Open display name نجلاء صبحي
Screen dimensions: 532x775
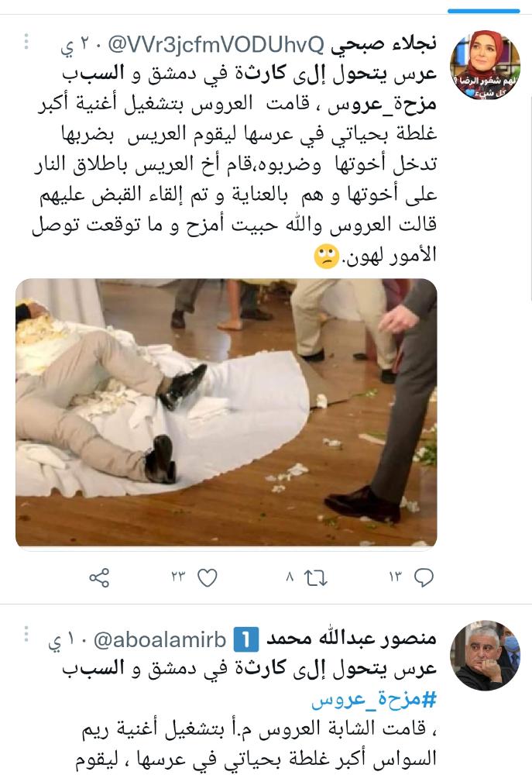(384, 43)
